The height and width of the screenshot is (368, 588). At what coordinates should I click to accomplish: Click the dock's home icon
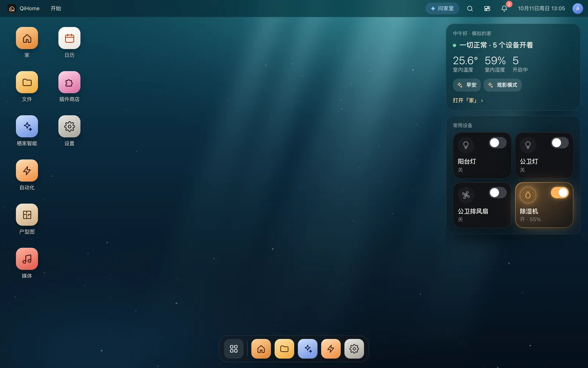[261, 349]
